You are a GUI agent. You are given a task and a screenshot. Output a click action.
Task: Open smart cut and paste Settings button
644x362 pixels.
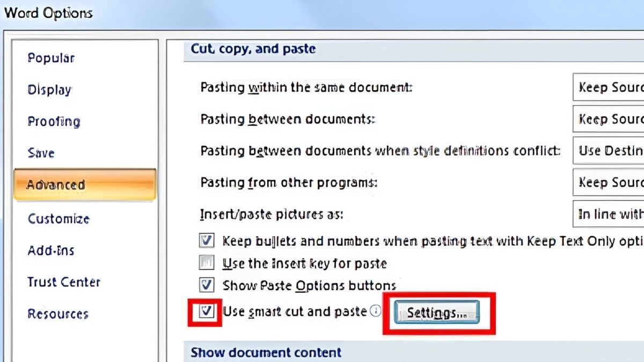437,313
